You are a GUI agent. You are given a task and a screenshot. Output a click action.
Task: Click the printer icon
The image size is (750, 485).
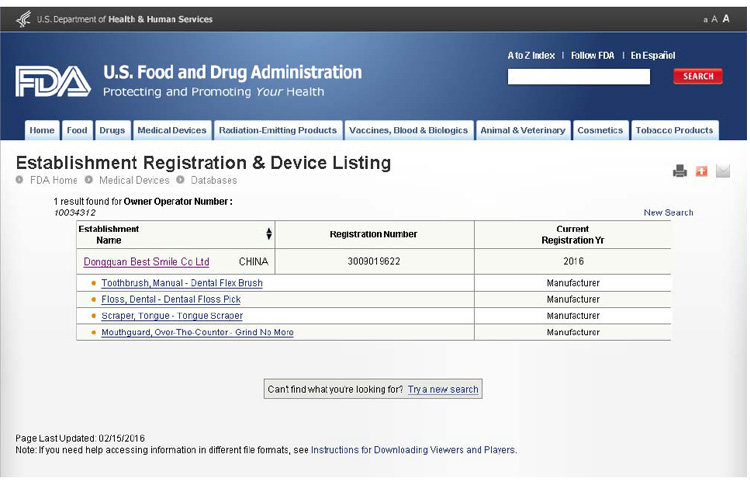(x=680, y=171)
